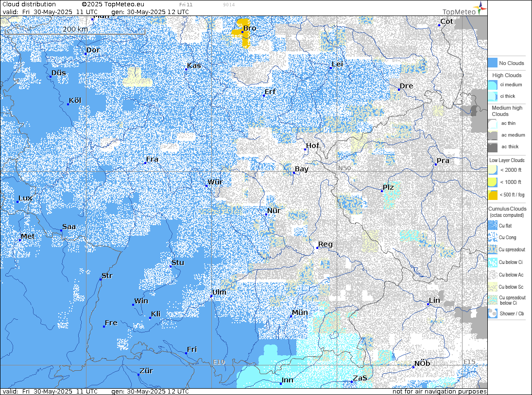Click the E15 longitude label
This screenshot has height=395, width=532.
tap(470, 362)
